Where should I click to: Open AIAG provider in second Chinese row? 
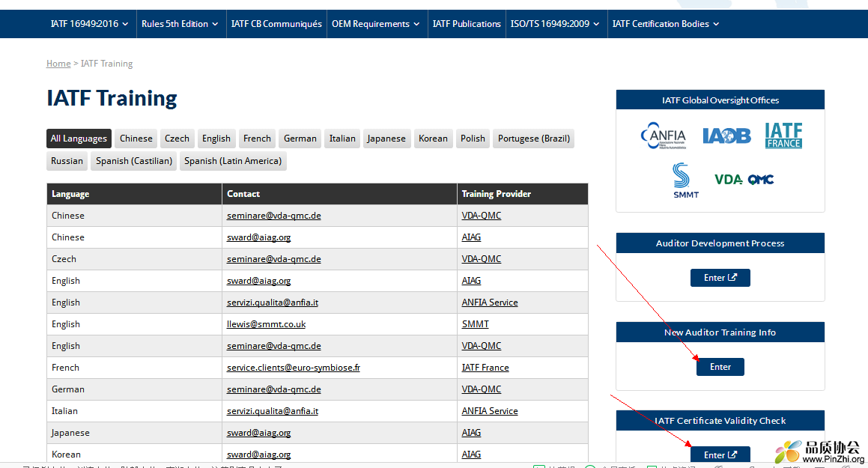pyautogui.click(x=471, y=237)
